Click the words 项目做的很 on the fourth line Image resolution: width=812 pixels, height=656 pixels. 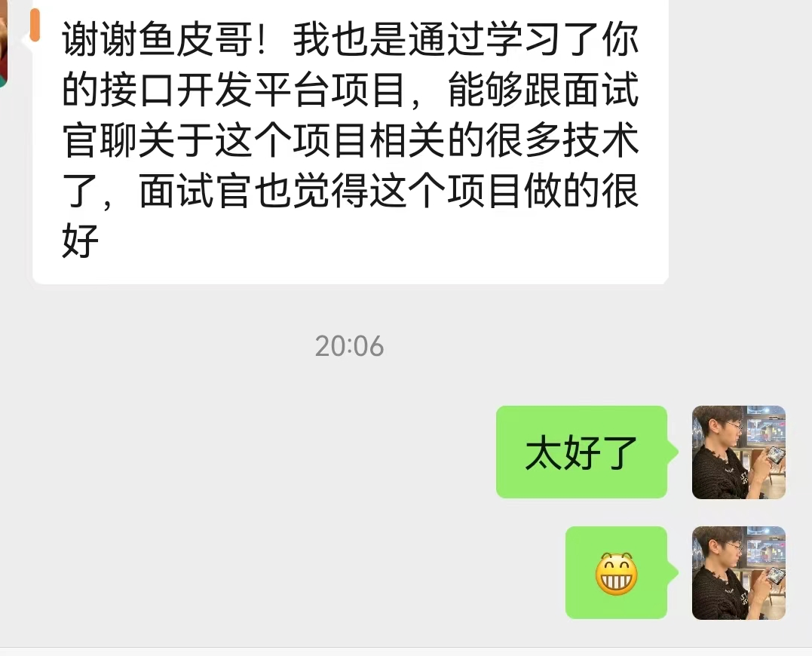coord(543,191)
